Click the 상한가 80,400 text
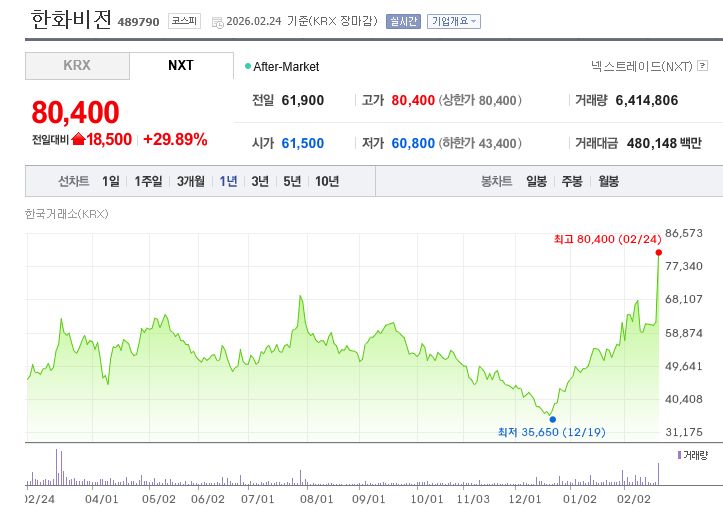This screenshot has width=723, height=514. click(480, 100)
